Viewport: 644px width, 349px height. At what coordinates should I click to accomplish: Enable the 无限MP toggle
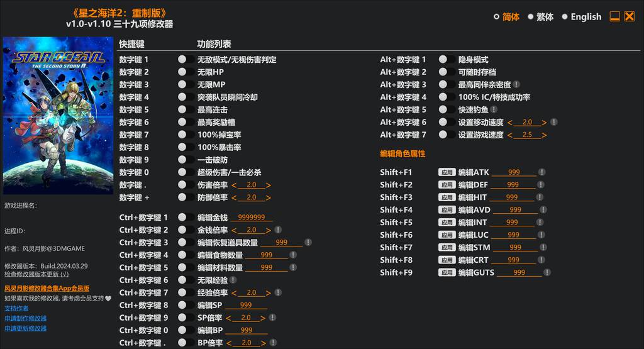pos(186,85)
